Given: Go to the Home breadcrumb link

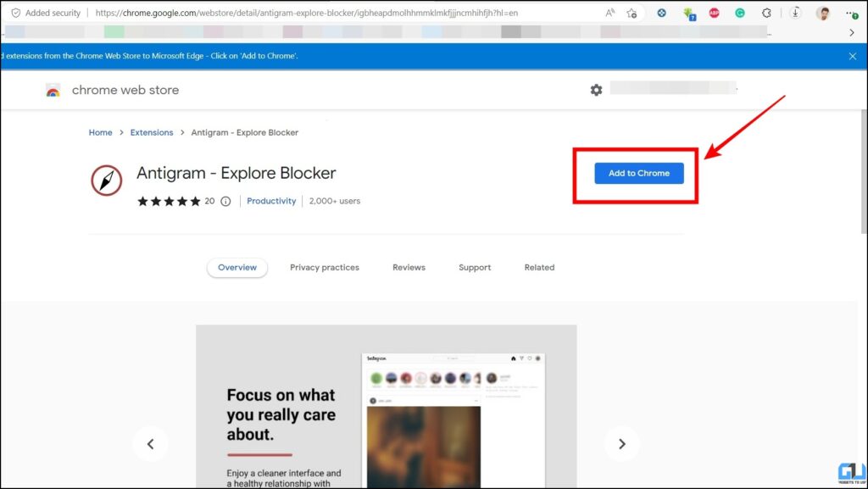Looking at the screenshot, I should pyautogui.click(x=100, y=132).
